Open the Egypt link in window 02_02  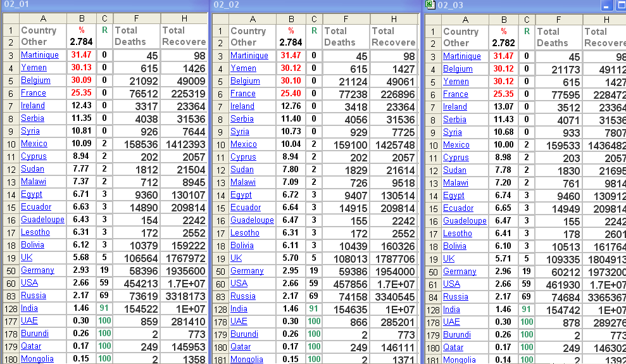click(x=241, y=195)
